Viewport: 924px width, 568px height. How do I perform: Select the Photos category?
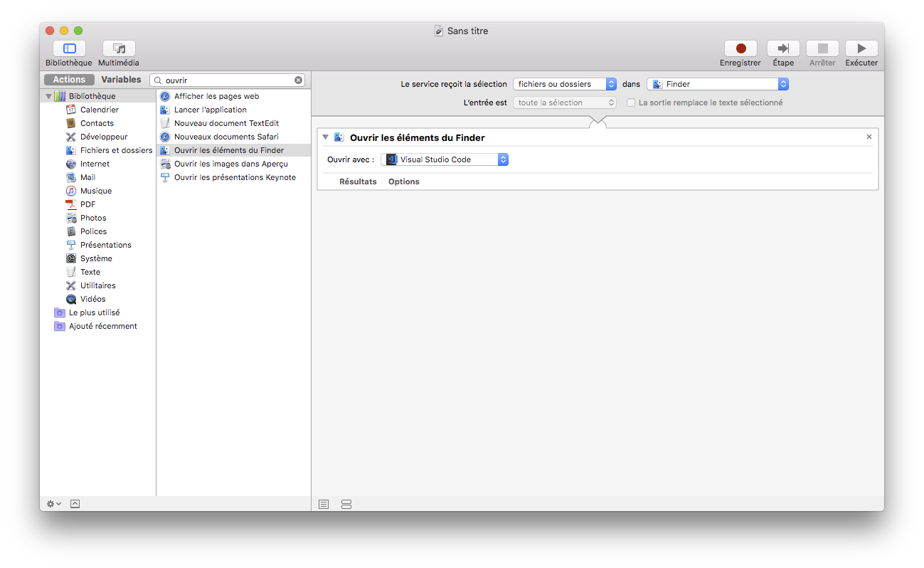tap(93, 218)
